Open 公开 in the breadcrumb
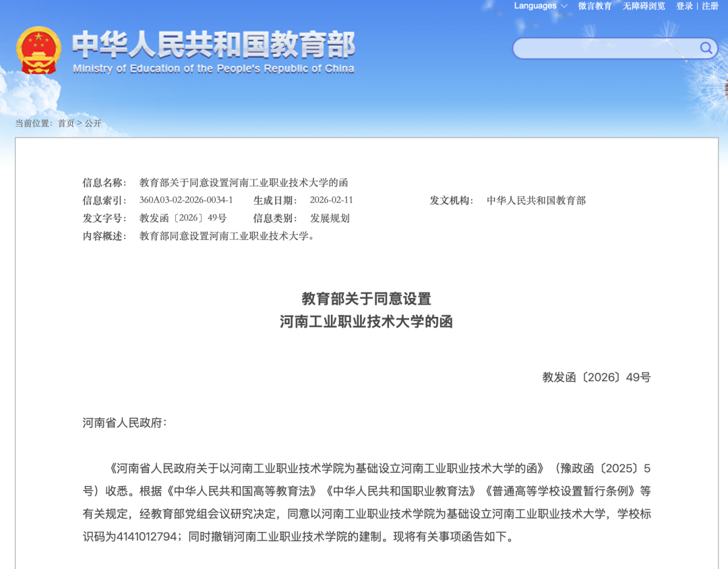The width and height of the screenshot is (728, 569). tap(93, 123)
